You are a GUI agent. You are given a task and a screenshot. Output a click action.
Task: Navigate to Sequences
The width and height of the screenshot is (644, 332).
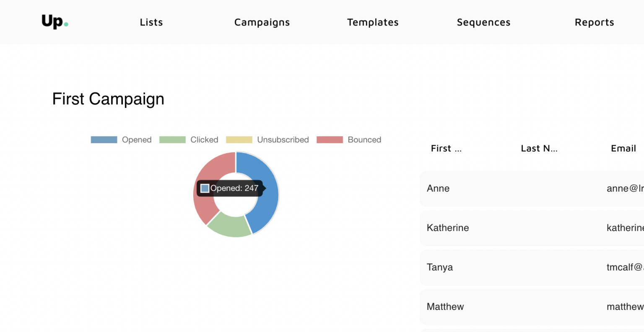pos(483,22)
